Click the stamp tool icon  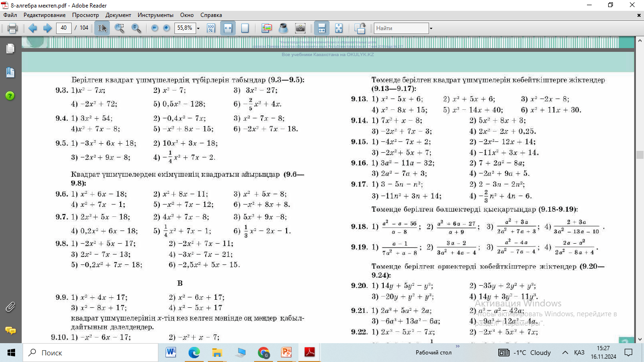coord(283,28)
